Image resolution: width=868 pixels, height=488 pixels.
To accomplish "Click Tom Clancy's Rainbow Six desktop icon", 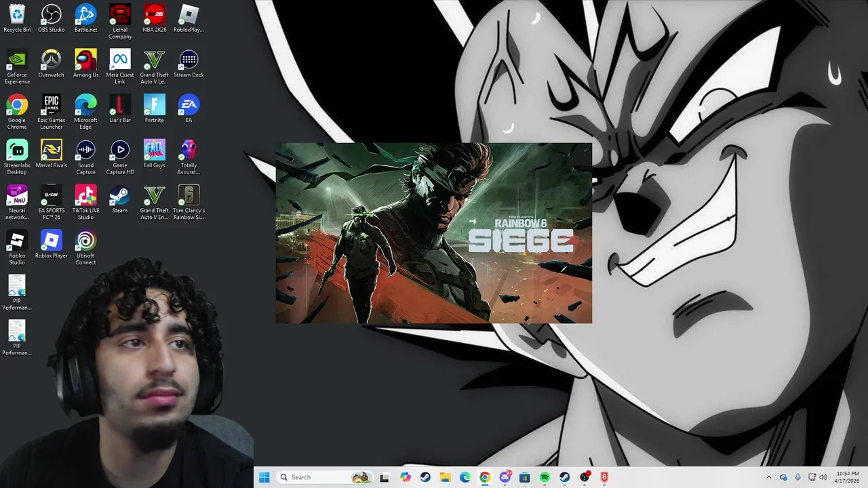I will [x=189, y=202].
